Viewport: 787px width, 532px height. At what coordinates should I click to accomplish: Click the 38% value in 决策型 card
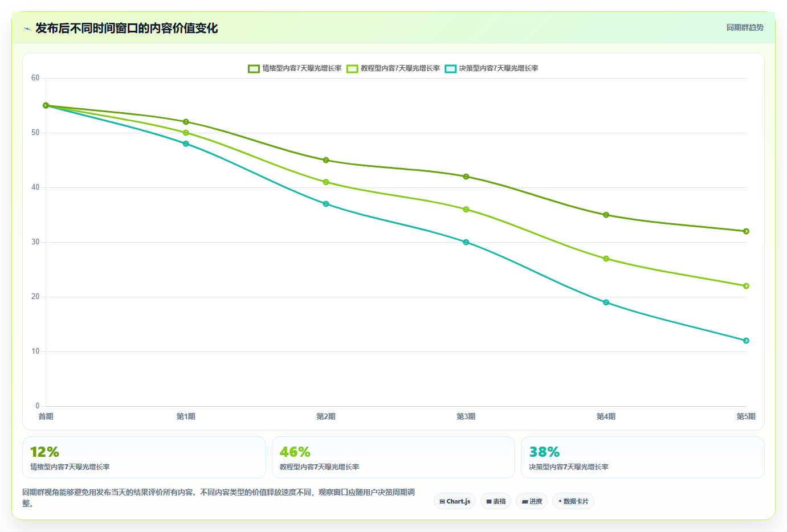click(544, 452)
